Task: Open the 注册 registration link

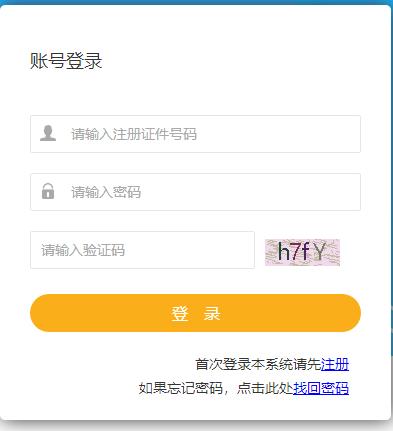Action: tap(335, 364)
